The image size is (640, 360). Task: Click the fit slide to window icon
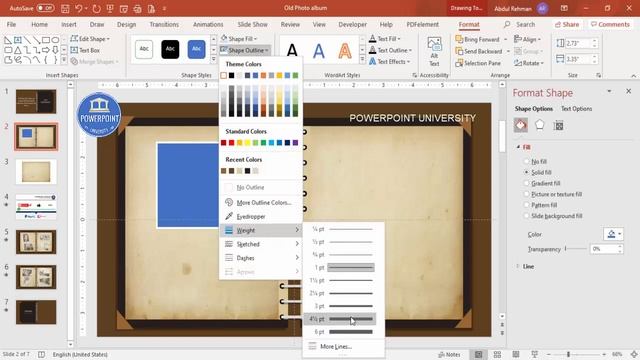pos(634,354)
